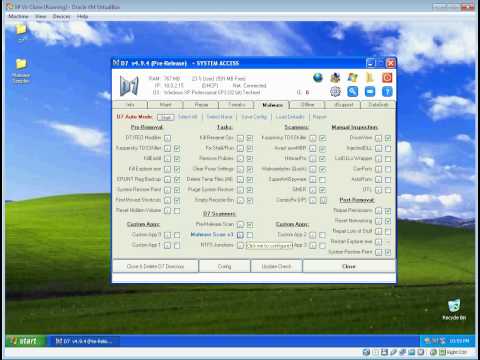This screenshot has height=360, width=480.
Task: Click the gear settings icon in D7 header
Action: (335, 91)
